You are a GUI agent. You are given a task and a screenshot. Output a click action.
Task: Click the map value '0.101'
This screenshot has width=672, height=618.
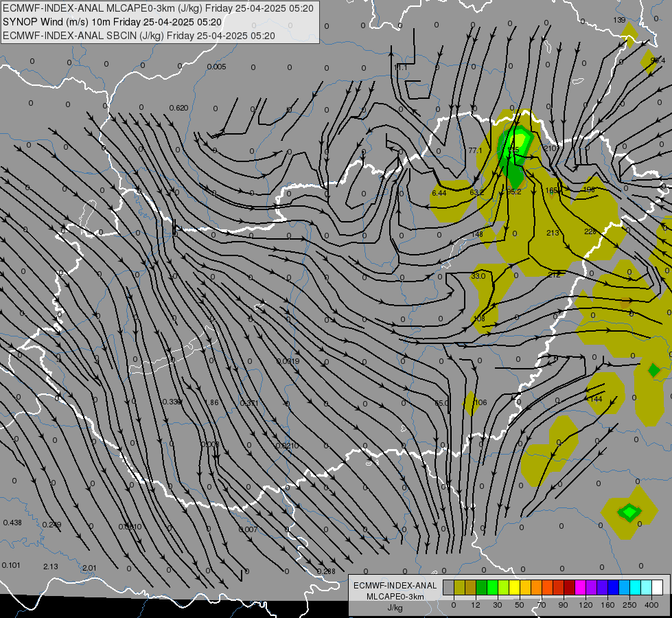(x=11, y=565)
